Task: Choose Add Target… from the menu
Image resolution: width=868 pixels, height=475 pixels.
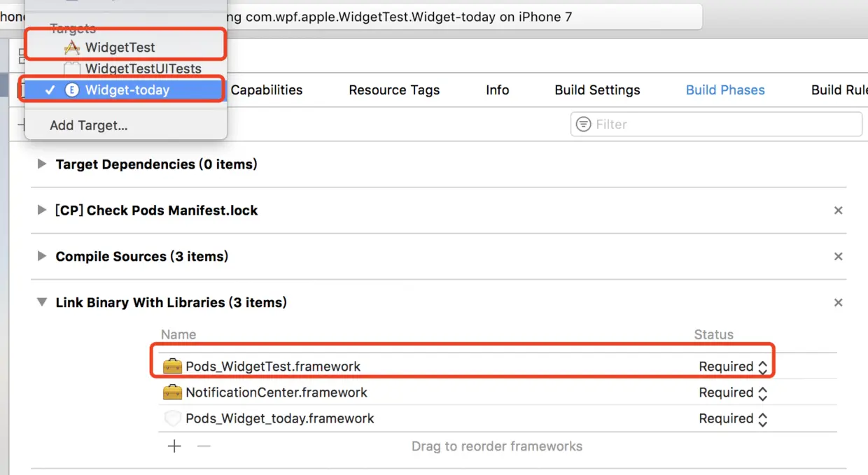Action: click(x=89, y=126)
